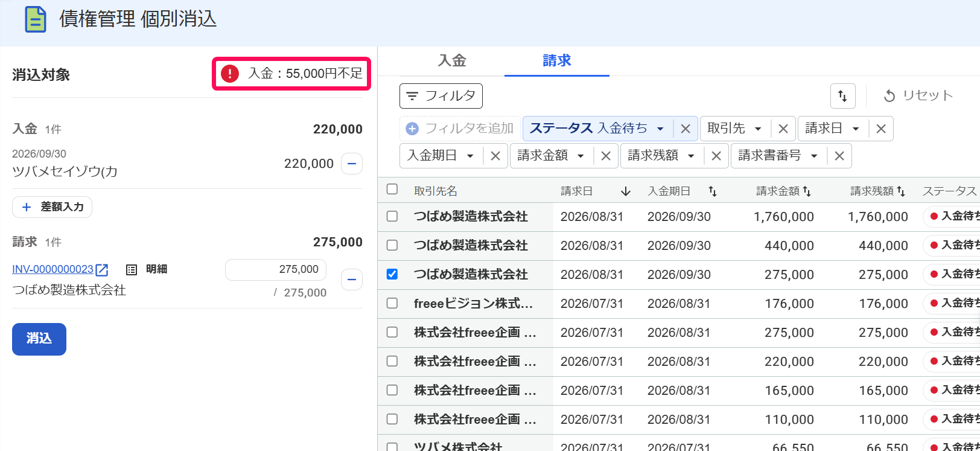Image resolution: width=980 pixels, height=451 pixels.
Task: Remove the ツバメセイゾウ(カ payment with minus icon
Action: [352, 164]
